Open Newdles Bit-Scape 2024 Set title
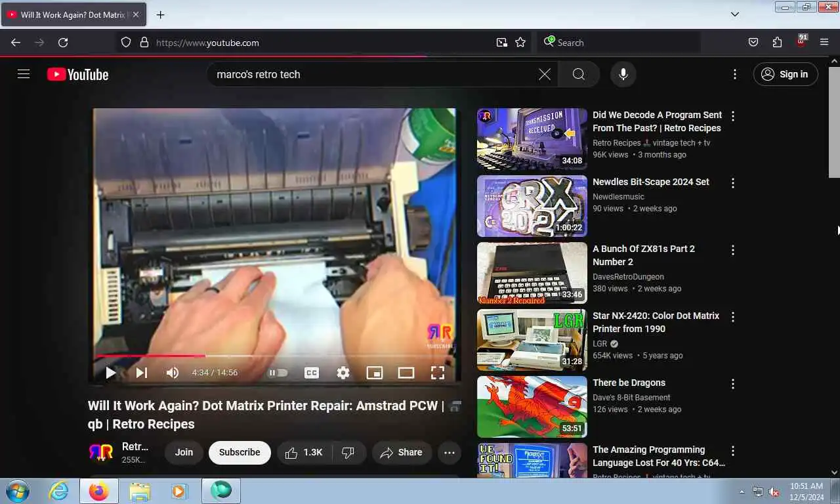Image resolution: width=840 pixels, height=504 pixels. 651,182
